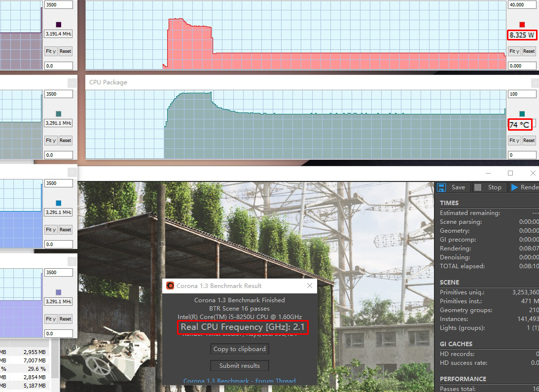Click the 8.325 W current value
This screenshot has width=539, height=392.
[522, 35]
